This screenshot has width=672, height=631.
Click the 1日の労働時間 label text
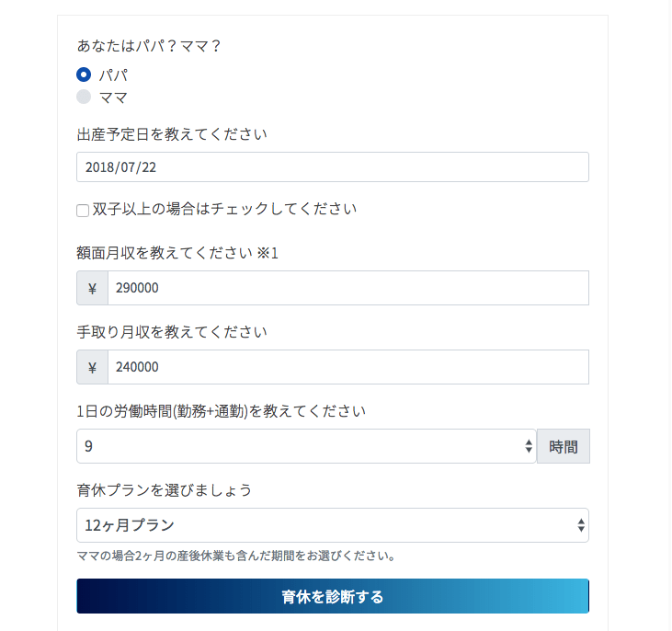coord(221,410)
